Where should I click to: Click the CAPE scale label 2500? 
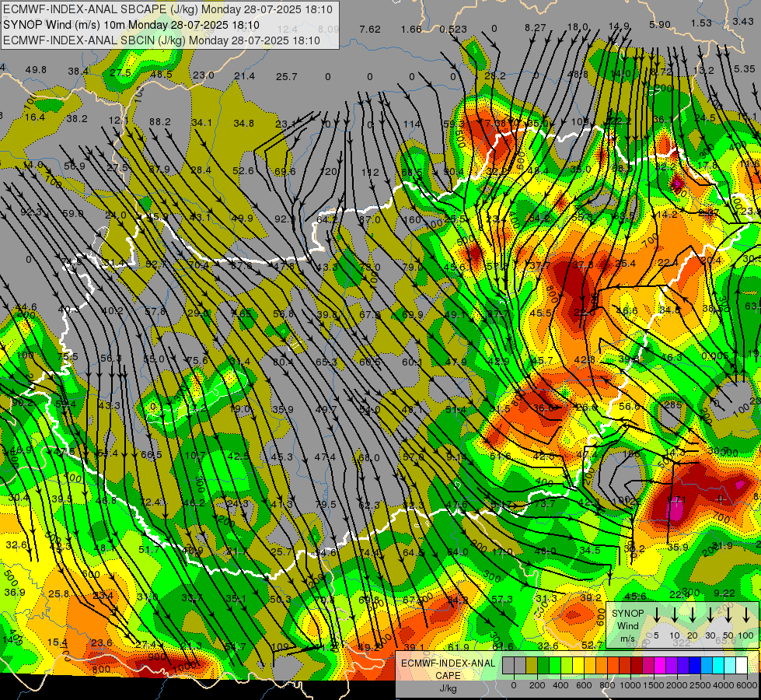700,685
